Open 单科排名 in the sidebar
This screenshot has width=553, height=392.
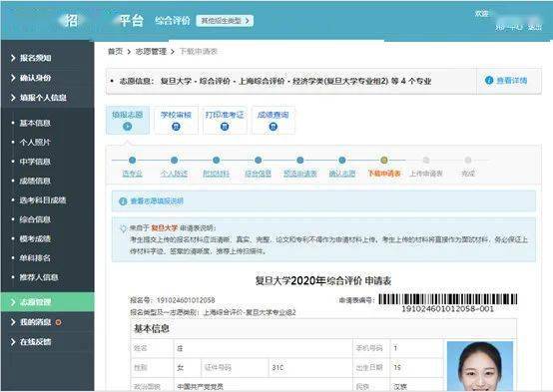tap(35, 258)
